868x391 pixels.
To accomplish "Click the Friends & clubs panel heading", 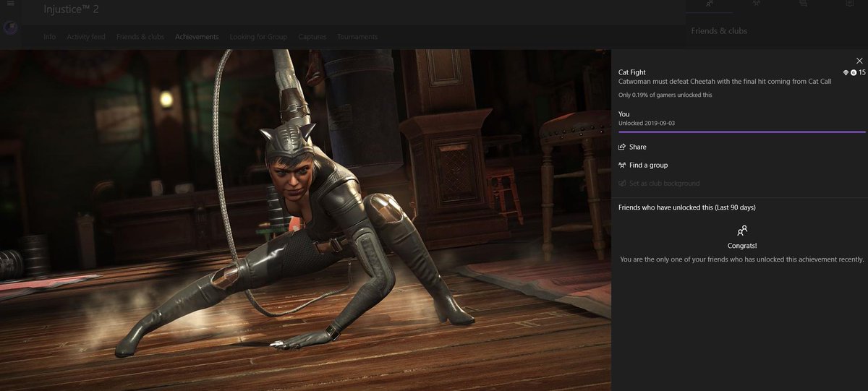I will point(719,31).
